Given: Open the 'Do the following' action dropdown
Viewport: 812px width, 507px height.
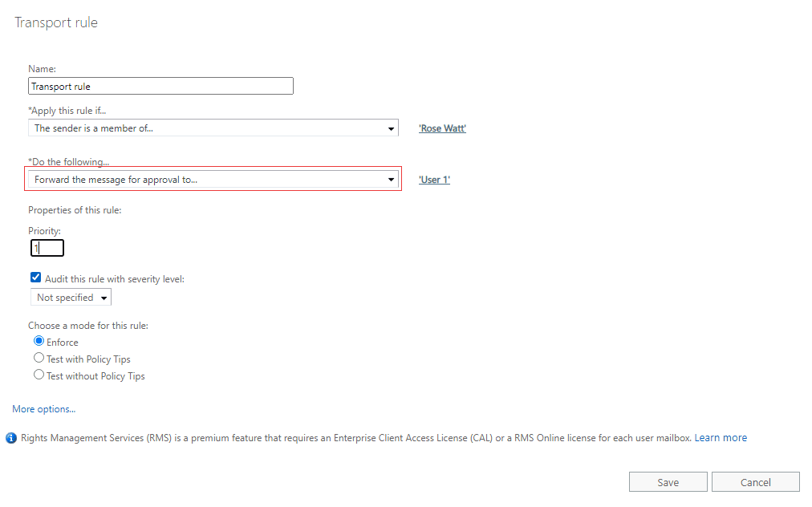Looking at the screenshot, I should pyautogui.click(x=213, y=180).
